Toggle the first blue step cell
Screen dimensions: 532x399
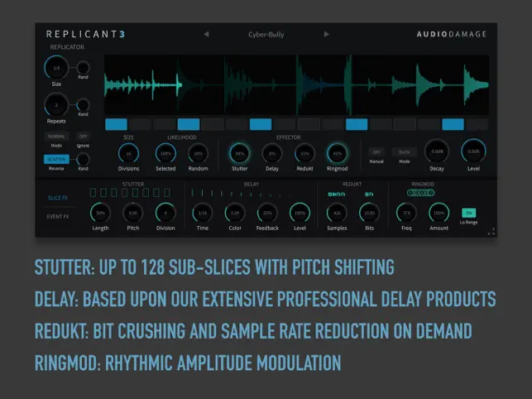tap(117, 124)
